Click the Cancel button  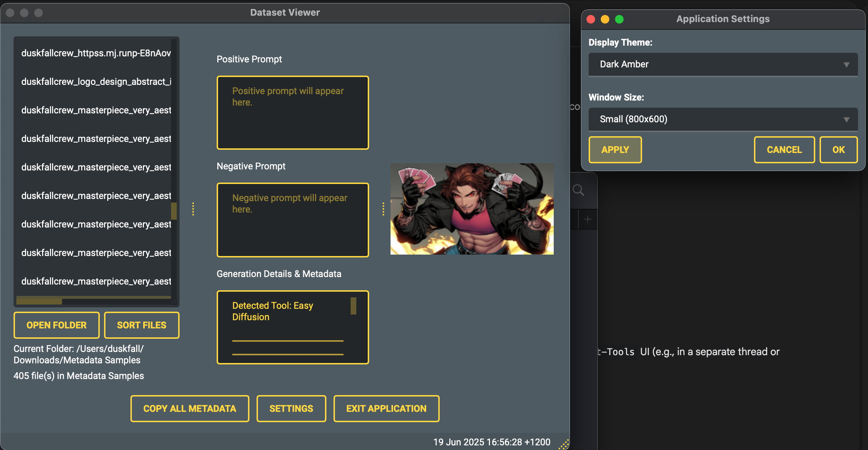(784, 150)
